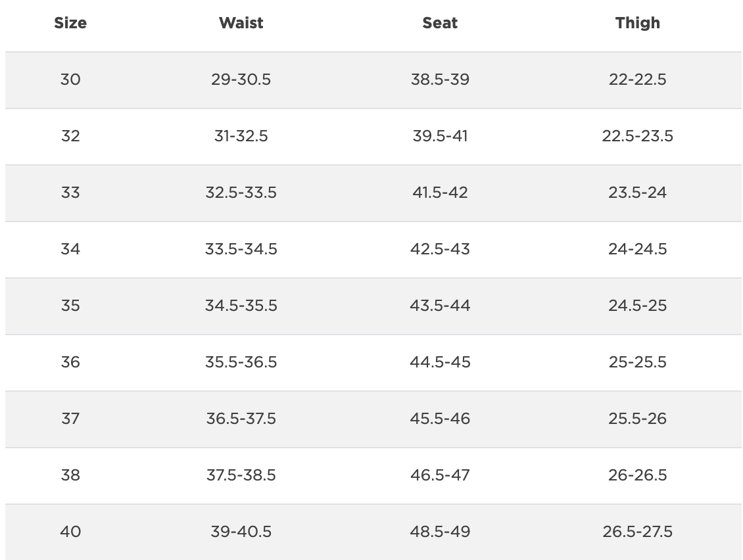Select seat value 42.5-43
This screenshot has width=743, height=560.
(x=440, y=249)
